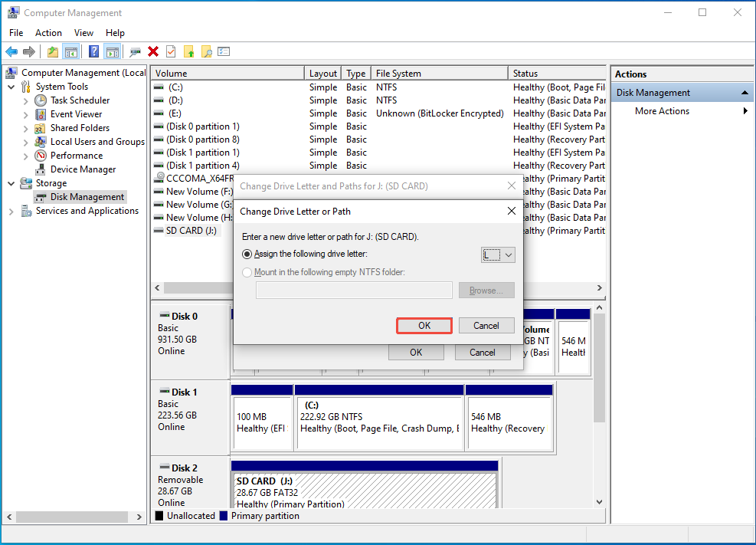Click the Cancel button in the dialog
Screen dimensions: 756x545
(486, 325)
